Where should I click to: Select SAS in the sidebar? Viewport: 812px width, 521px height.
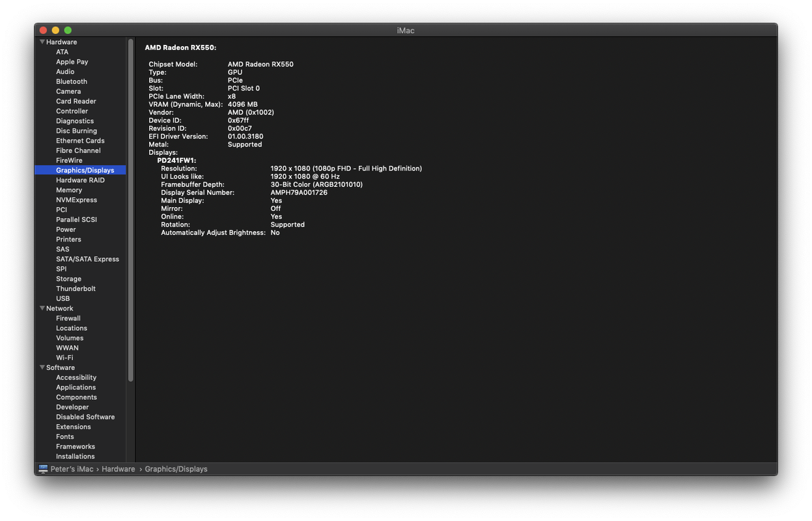pyautogui.click(x=63, y=249)
